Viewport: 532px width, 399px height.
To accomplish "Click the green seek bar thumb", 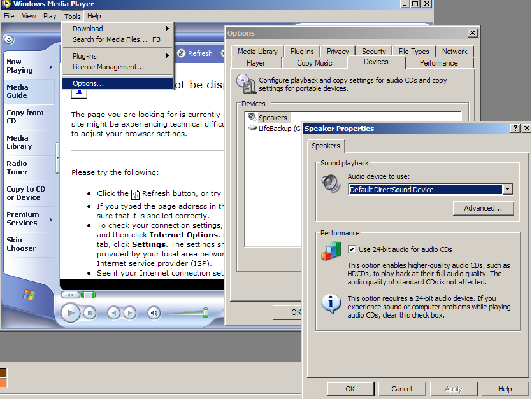I will [88, 295].
